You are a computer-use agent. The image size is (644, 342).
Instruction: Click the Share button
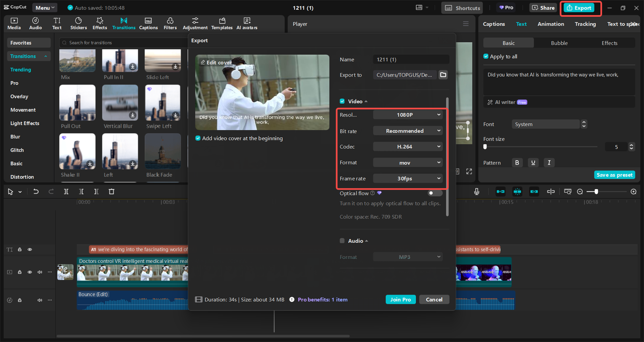coord(542,8)
